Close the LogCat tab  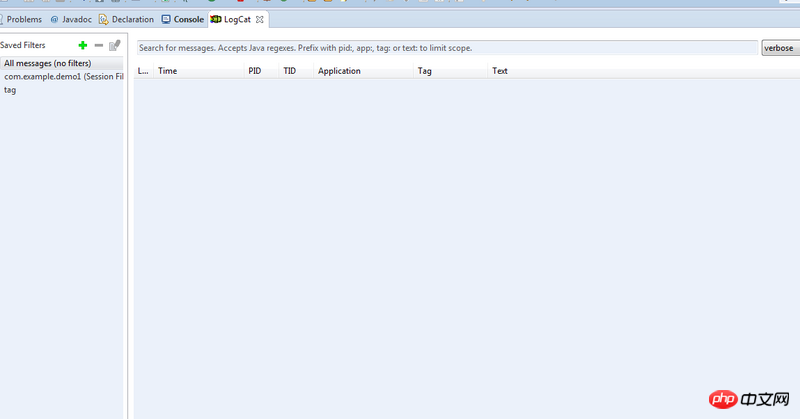click(260, 19)
